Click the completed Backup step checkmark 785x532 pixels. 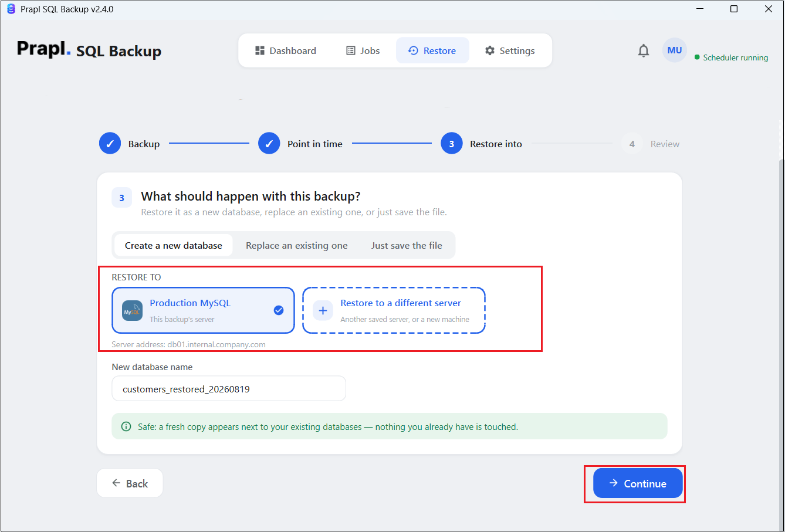110,144
